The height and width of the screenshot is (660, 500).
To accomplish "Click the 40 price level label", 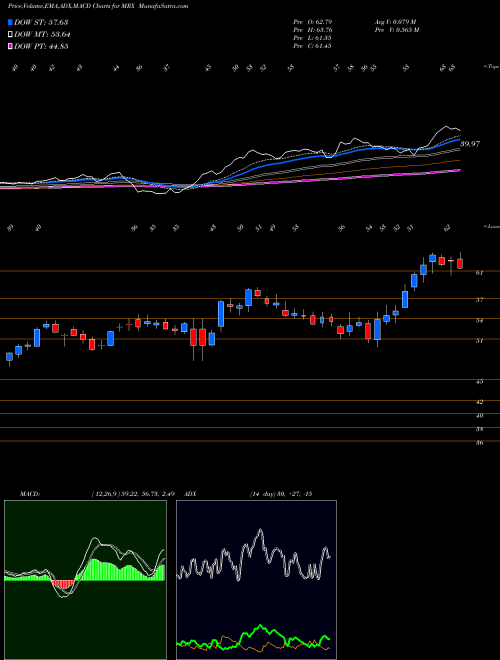I will 479,416.
